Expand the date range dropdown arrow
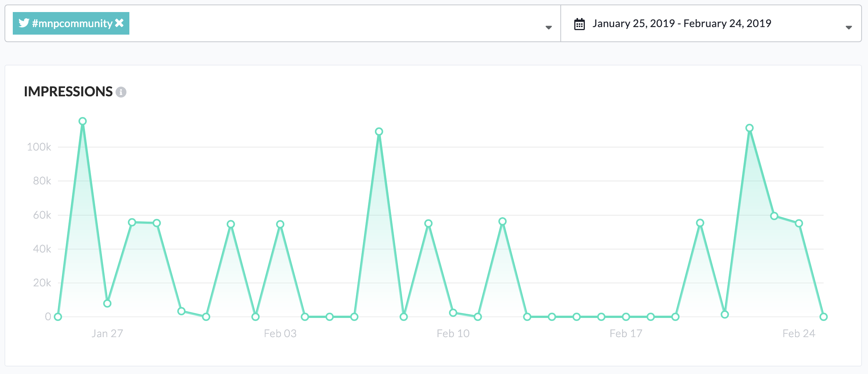The width and height of the screenshot is (868, 374). 849,27
